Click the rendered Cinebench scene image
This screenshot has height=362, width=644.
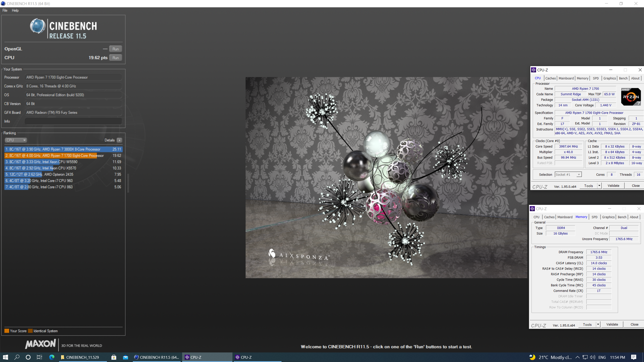coord(386,177)
